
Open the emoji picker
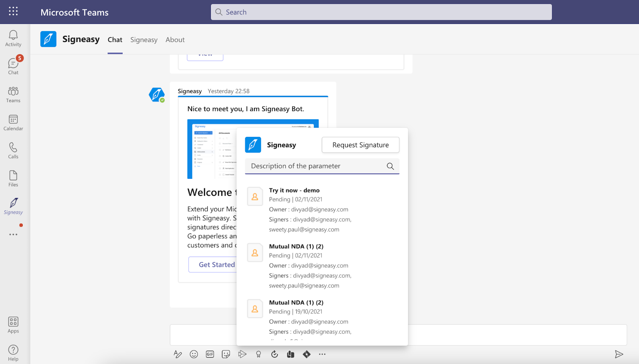(x=194, y=354)
